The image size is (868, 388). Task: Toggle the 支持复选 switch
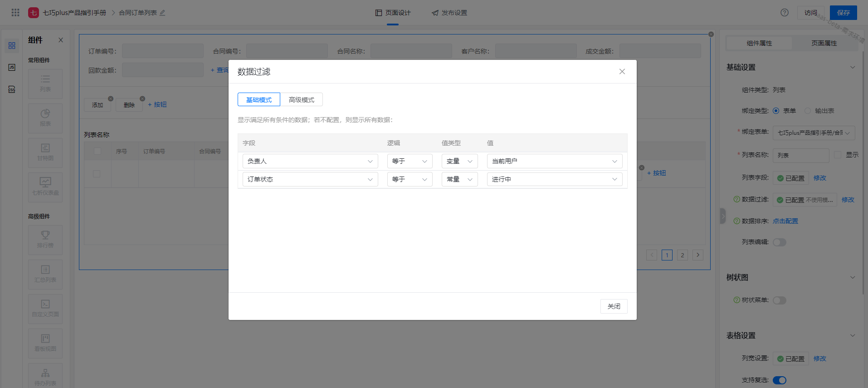pyautogui.click(x=779, y=380)
